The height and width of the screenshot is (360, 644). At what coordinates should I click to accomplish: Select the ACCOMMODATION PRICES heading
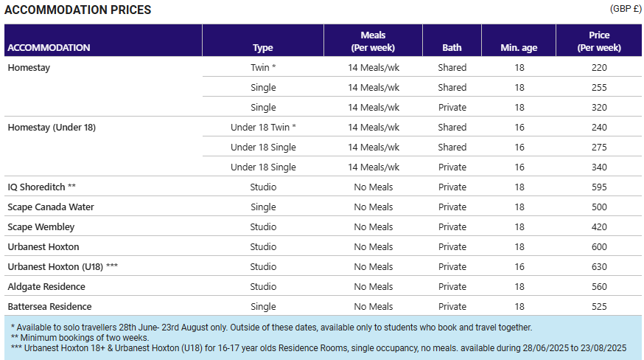[x=77, y=10]
